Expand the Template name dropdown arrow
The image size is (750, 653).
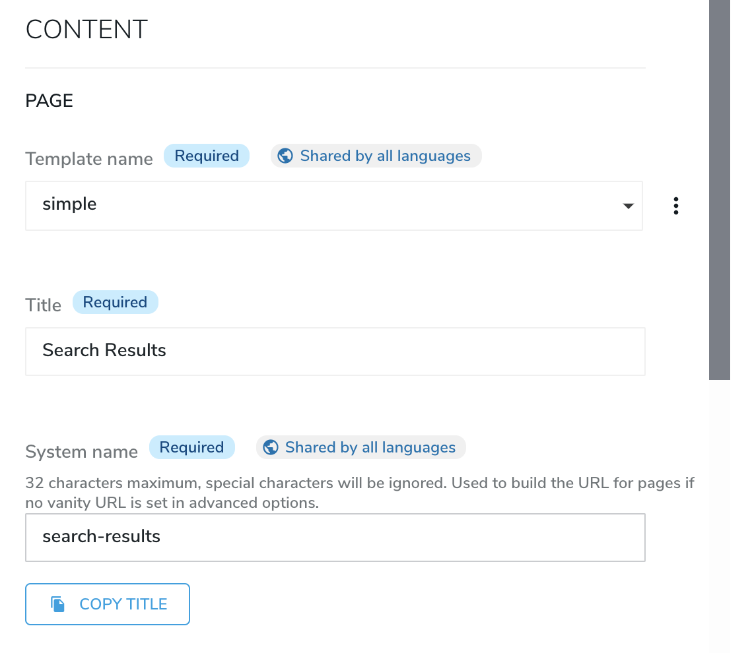(628, 206)
